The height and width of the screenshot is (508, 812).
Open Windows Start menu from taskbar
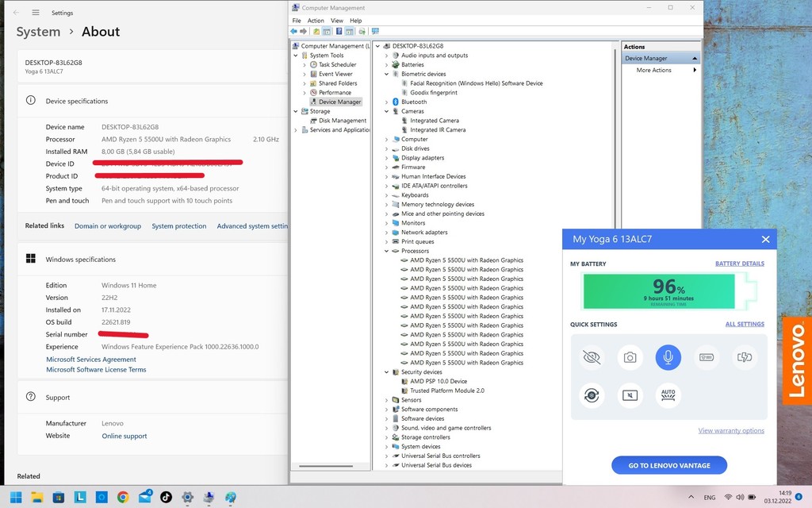pos(16,498)
